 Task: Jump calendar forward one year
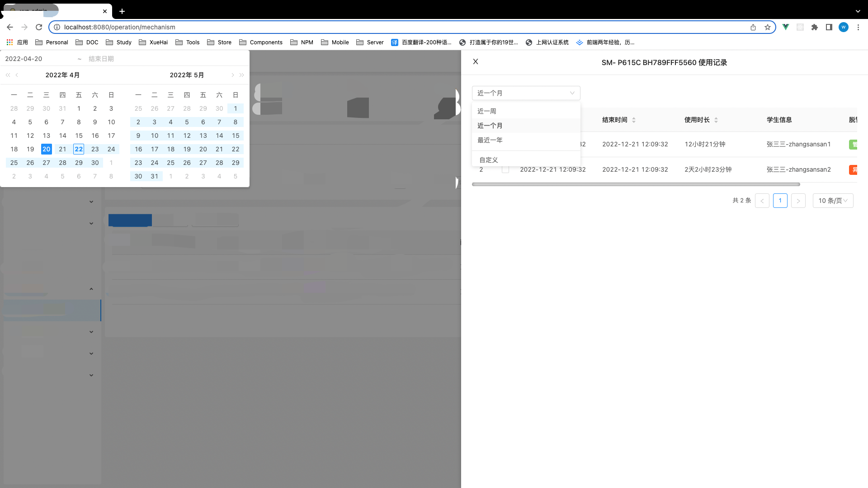pos(242,75)
